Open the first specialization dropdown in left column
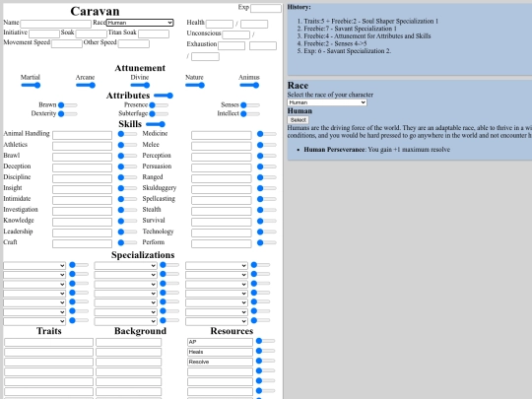 click(34, 265)
